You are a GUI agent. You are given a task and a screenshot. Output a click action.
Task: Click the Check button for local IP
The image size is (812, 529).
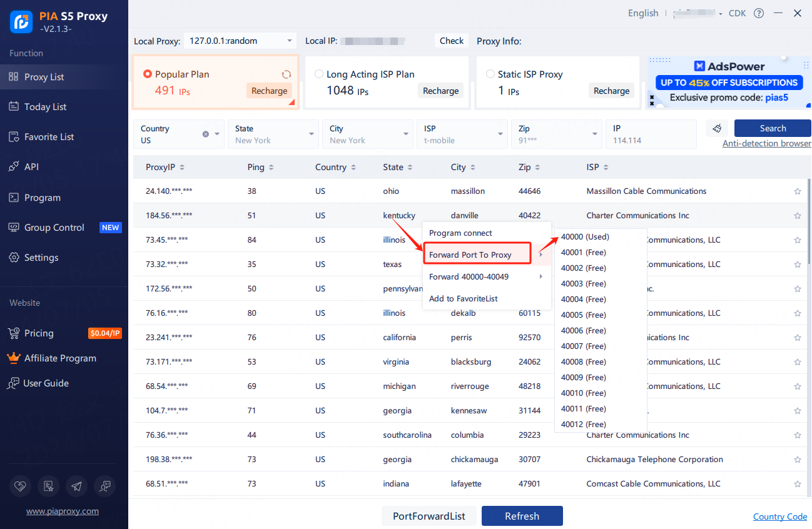coord(452,41)
